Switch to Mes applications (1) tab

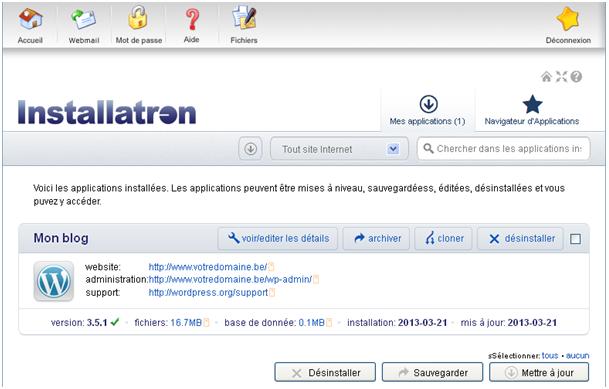click(427, 111)
